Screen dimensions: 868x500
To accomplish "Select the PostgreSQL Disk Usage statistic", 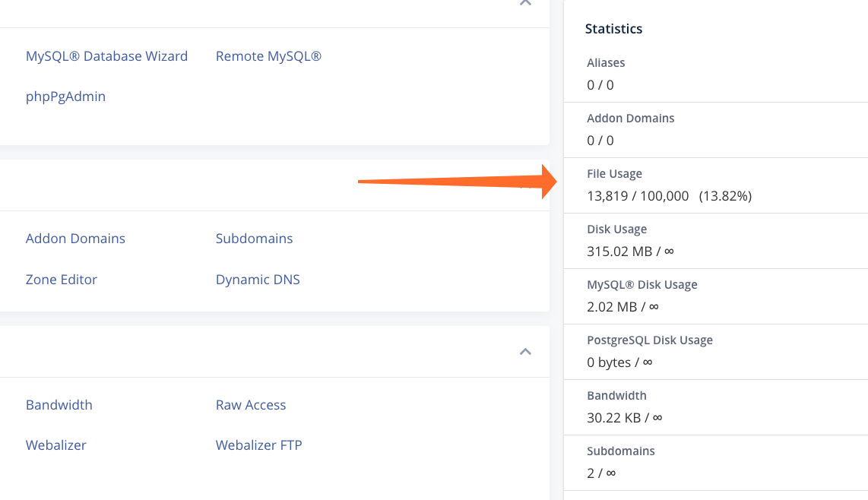I will [649, 340].
